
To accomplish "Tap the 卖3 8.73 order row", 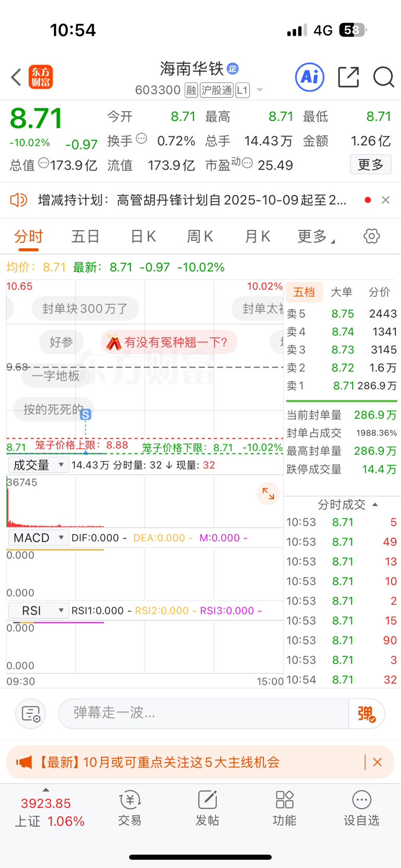I will click(342, 350).
